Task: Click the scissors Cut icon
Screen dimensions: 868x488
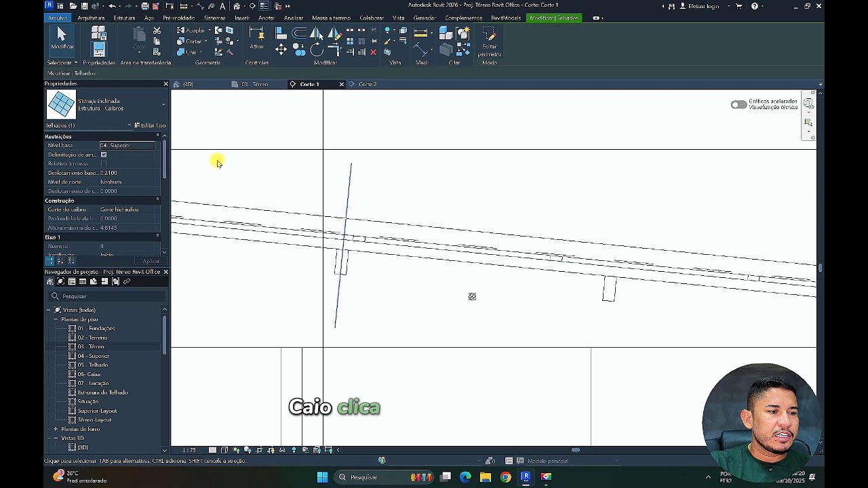Action: tap(157, 31)
